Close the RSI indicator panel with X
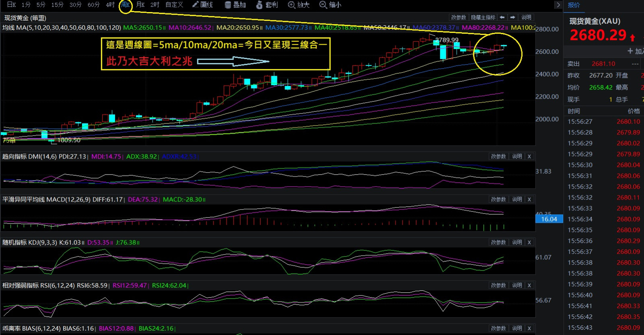Screen dimensions: 644x335 pyautogui.click(x=529, y=286)
